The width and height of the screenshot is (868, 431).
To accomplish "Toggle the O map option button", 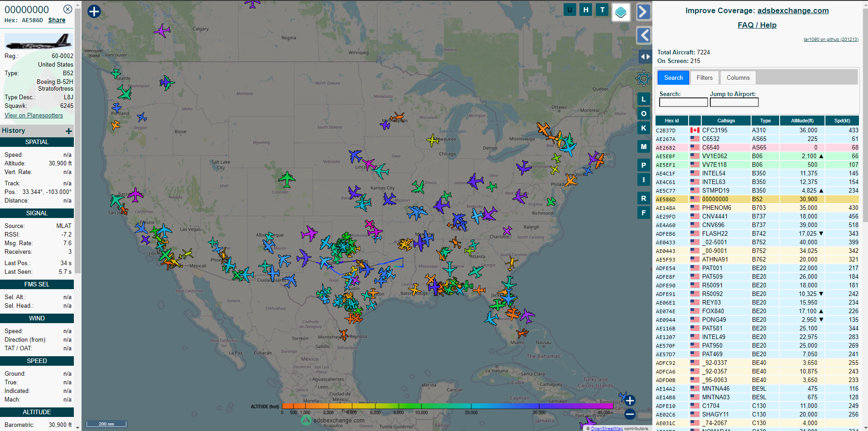I will tap(644, 113).
